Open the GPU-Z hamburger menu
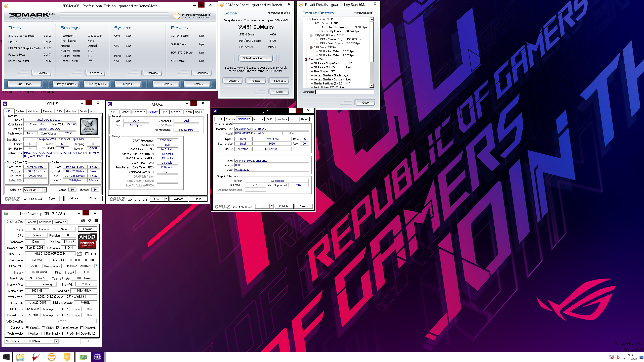Screen dimensions: 644x362 point(96,220)
